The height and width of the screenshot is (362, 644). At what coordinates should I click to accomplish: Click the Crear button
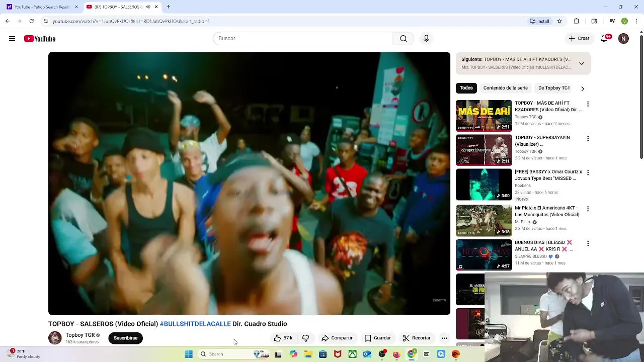pos(579,39)
